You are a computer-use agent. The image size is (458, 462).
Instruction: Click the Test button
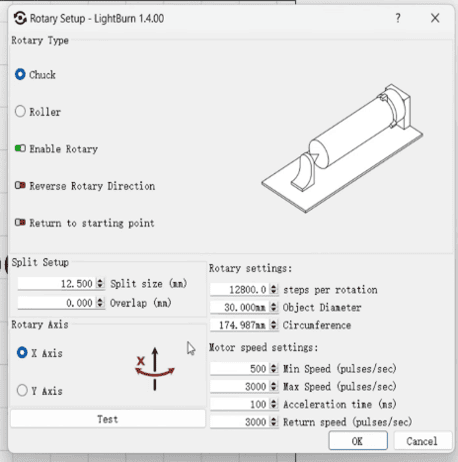(x=108, y=419)
